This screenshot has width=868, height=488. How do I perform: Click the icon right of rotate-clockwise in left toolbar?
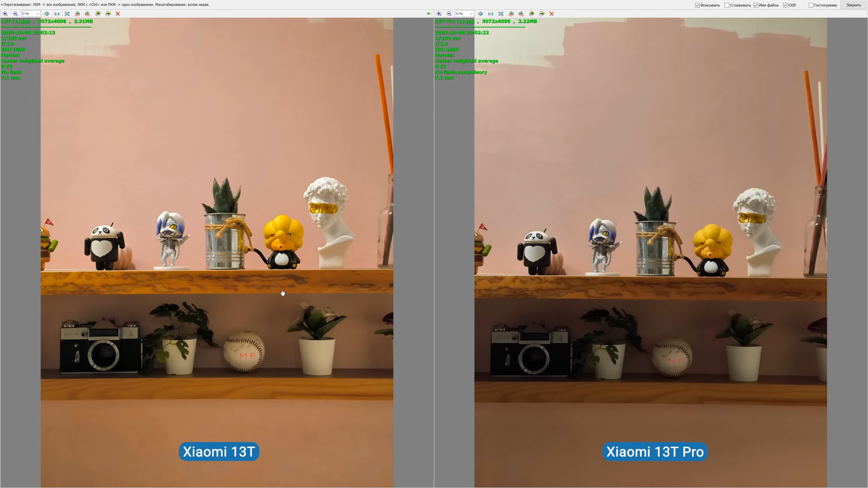pos(98,14)
